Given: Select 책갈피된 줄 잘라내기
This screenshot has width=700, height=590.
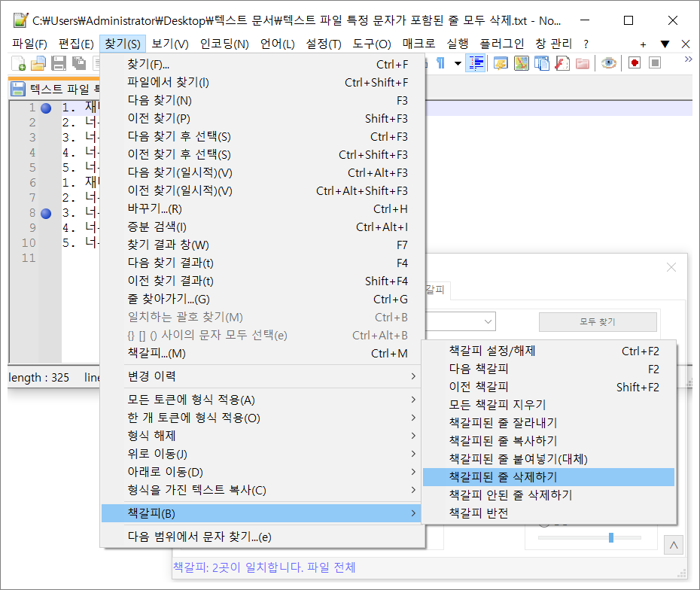Looking at the screenshot, I should point(549,423).
